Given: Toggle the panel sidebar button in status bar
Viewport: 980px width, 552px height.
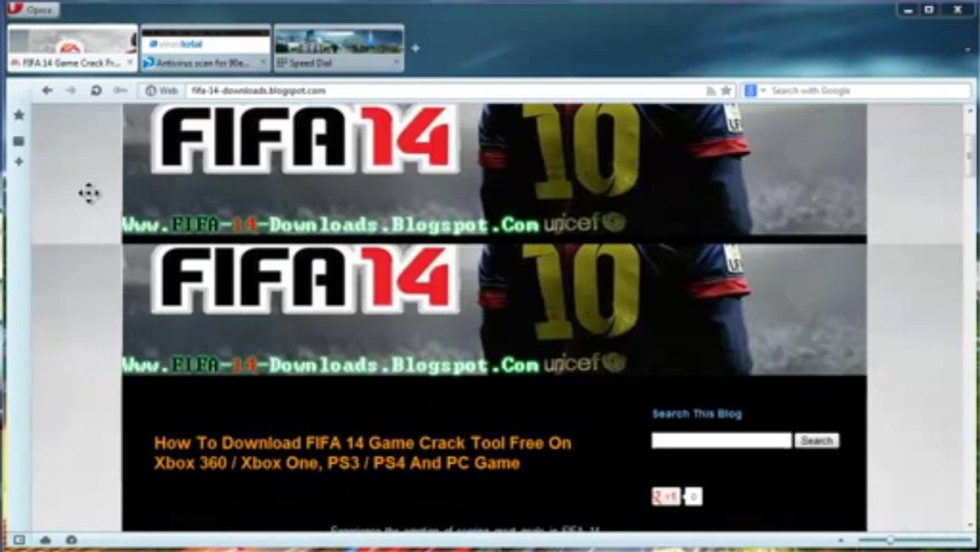Looking at the screenshot, I should [x=19, y=540].
